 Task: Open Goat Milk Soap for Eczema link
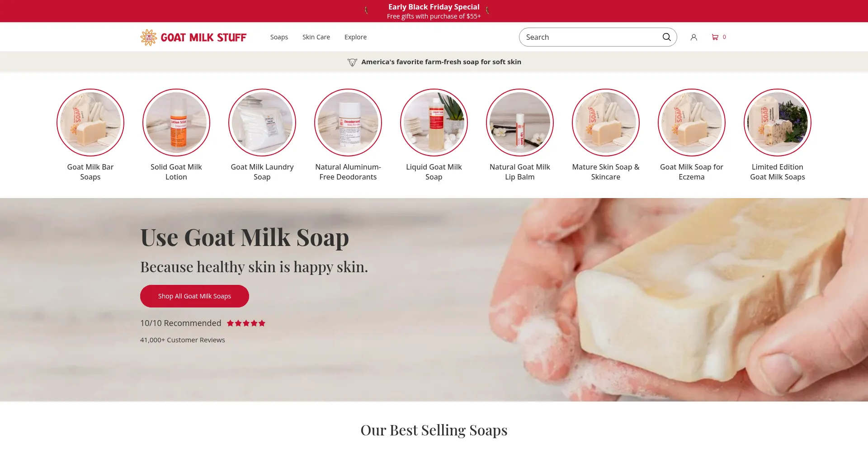coord(692,172)
